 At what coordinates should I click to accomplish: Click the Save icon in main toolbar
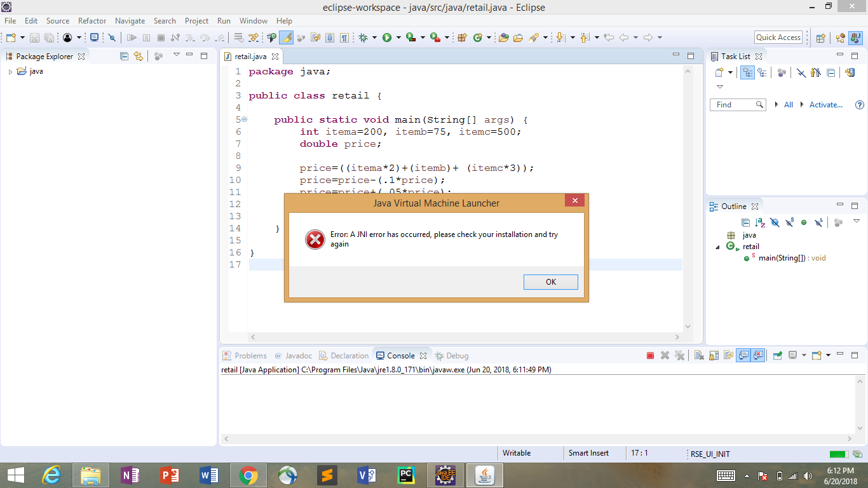34,37
